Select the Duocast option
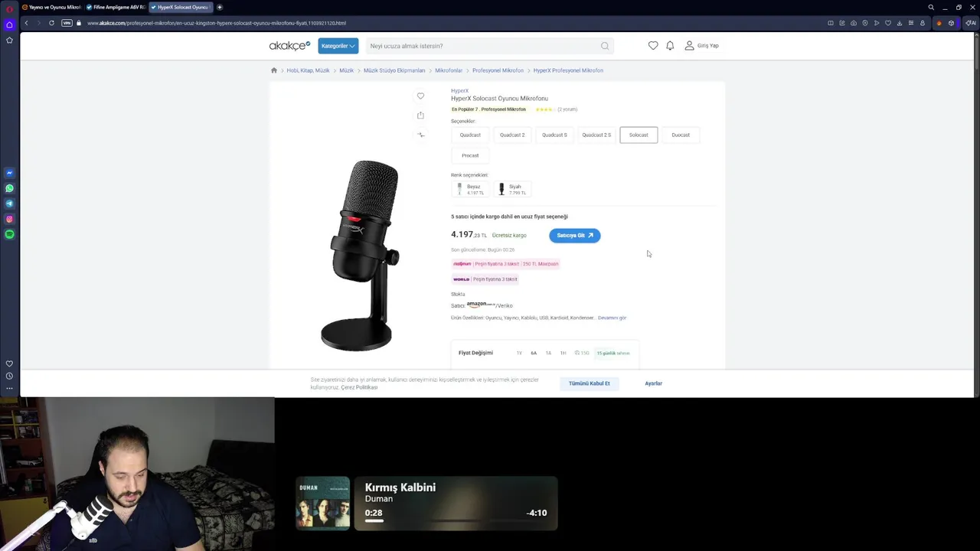980x551 pixels. [x=681, y=135]
